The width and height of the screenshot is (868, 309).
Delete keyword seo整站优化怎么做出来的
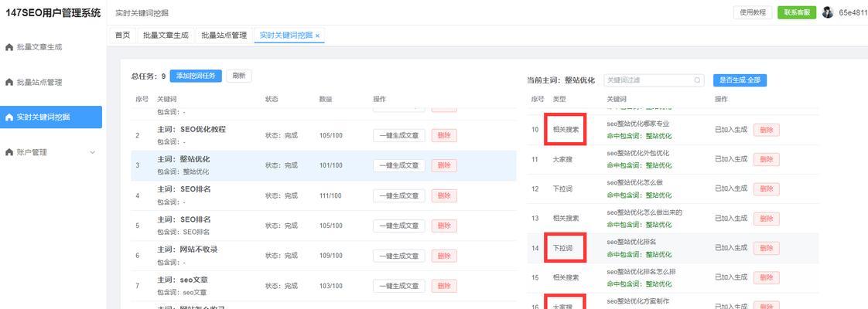coord(766,219)
